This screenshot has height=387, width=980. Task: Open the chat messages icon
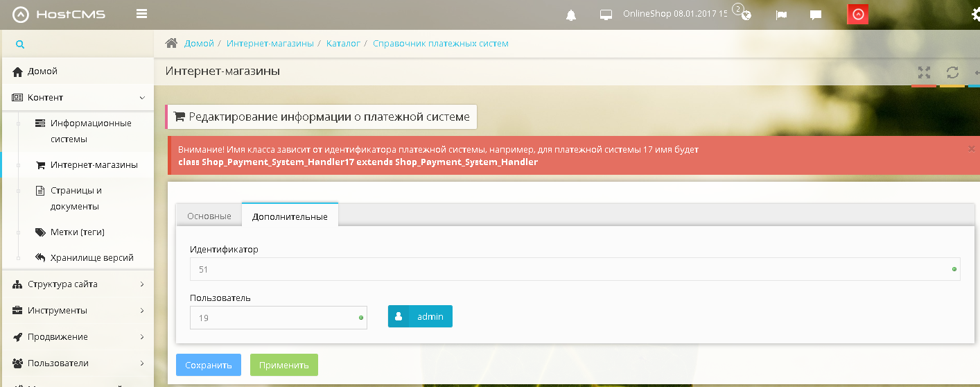click(x=816, y=15)
